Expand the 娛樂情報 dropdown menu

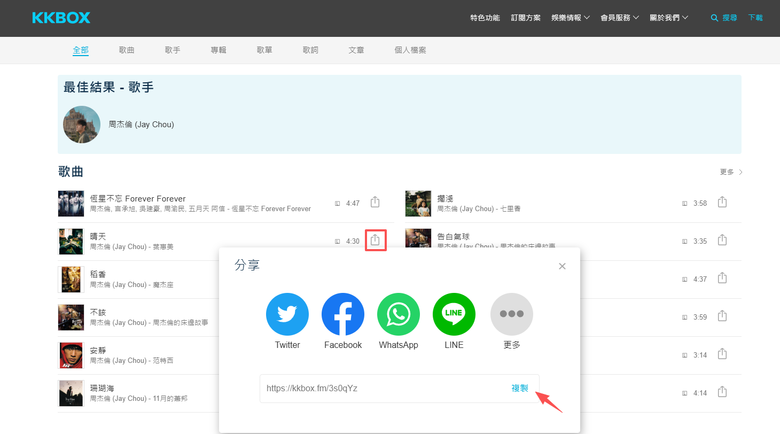click(570, 18)
